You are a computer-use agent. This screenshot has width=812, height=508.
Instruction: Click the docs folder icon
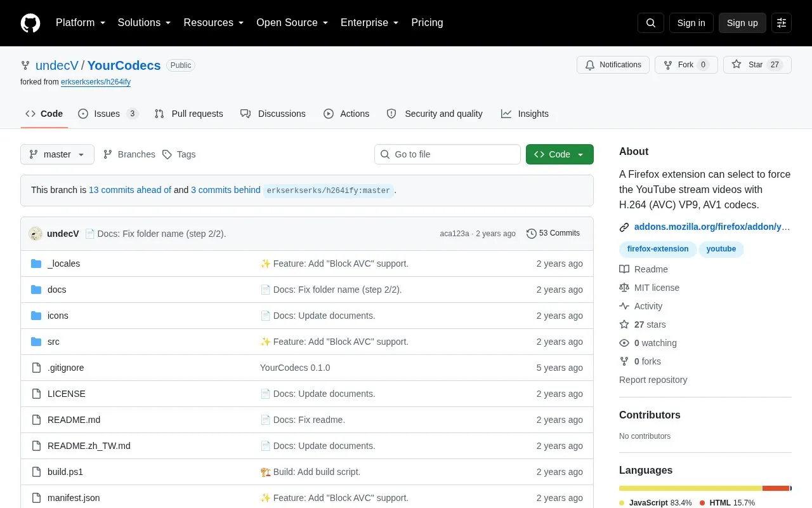coord(36,290)
